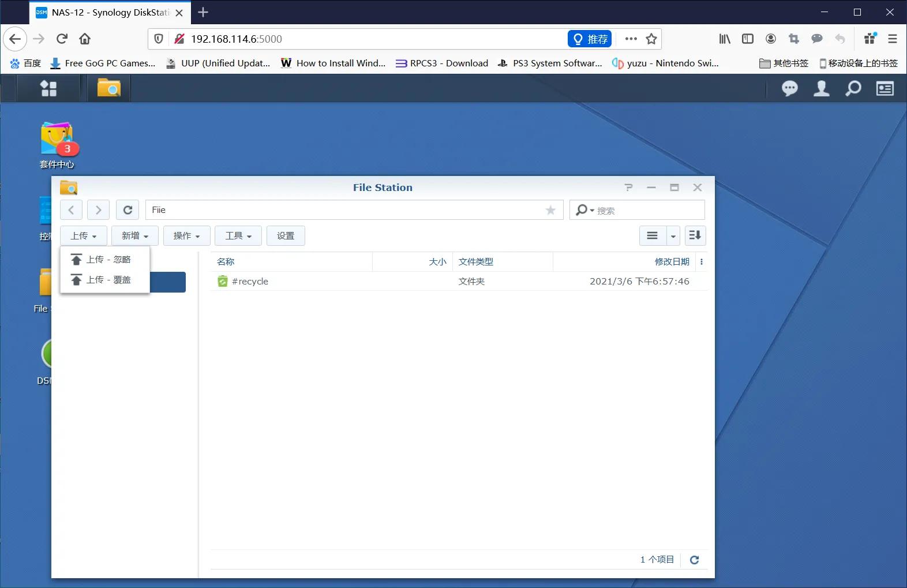
Task: Add current folder to favorites star
Action: point(550,210)
